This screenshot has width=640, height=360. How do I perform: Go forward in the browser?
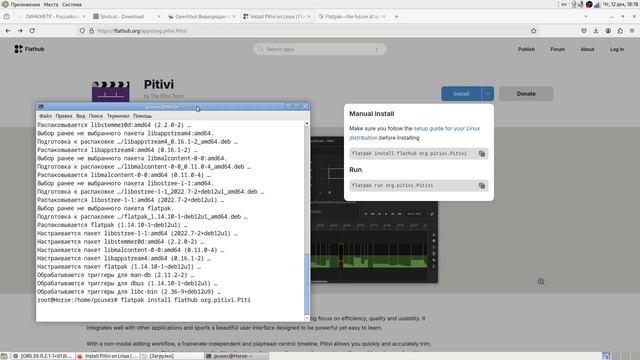click(20, 31)
